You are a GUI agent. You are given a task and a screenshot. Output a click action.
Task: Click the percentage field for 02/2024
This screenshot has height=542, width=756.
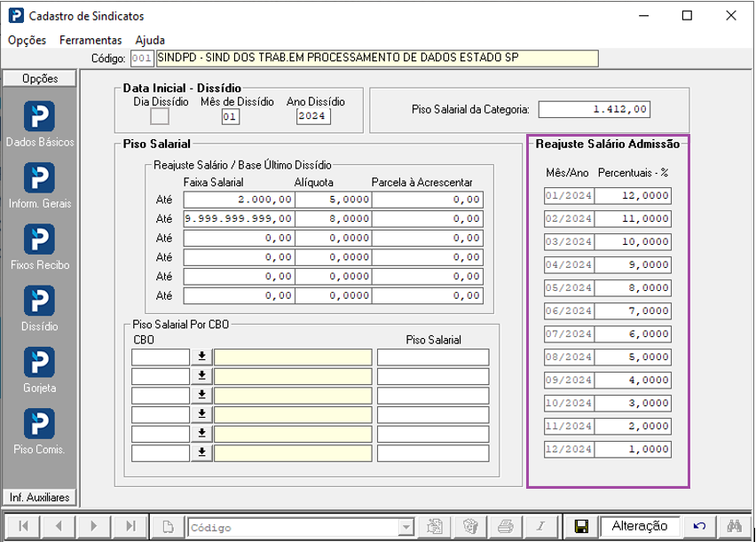pyautogui.click(x=633, y=219)
